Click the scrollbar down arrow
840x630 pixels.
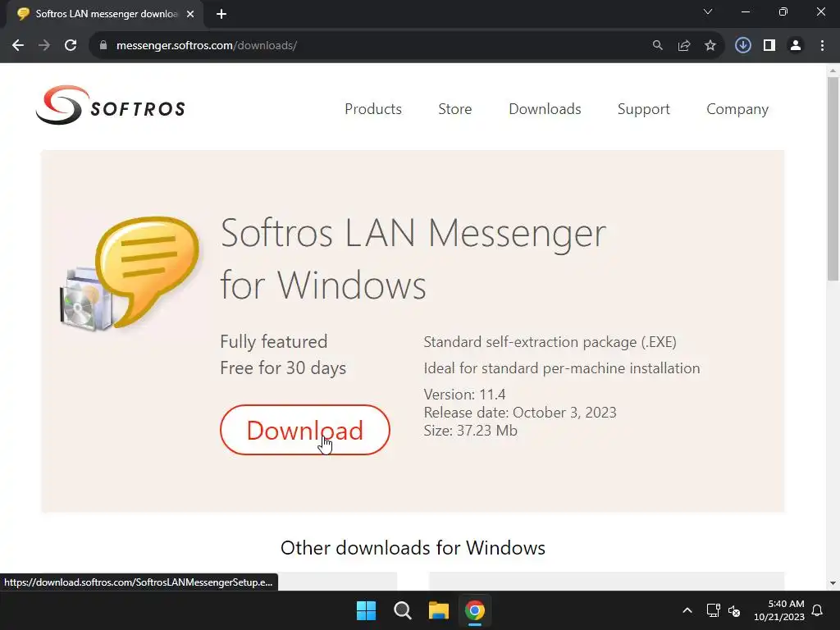click(833, 583)
